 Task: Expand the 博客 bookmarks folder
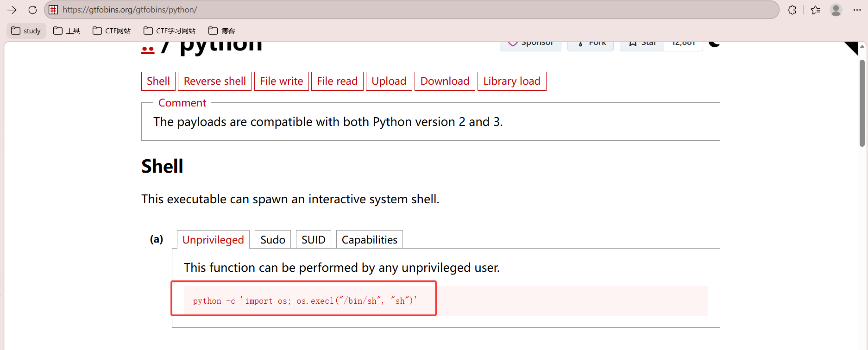[222, 31]
